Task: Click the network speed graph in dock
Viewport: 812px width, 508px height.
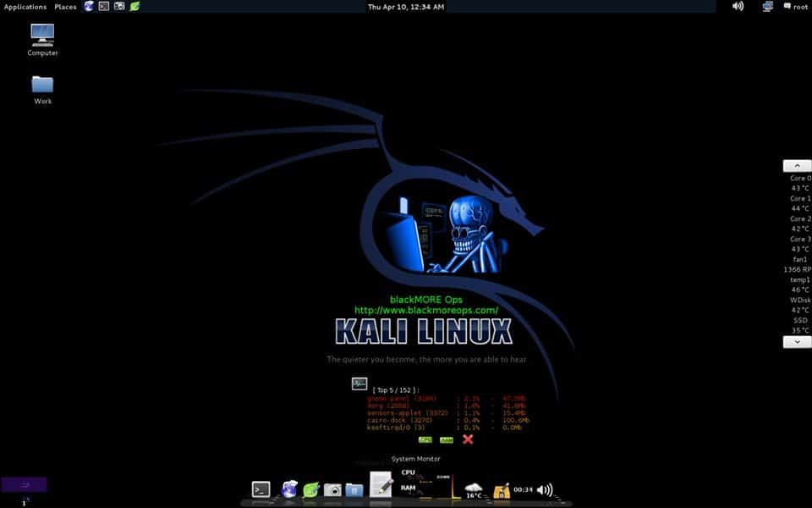Action: coord(447,486)
